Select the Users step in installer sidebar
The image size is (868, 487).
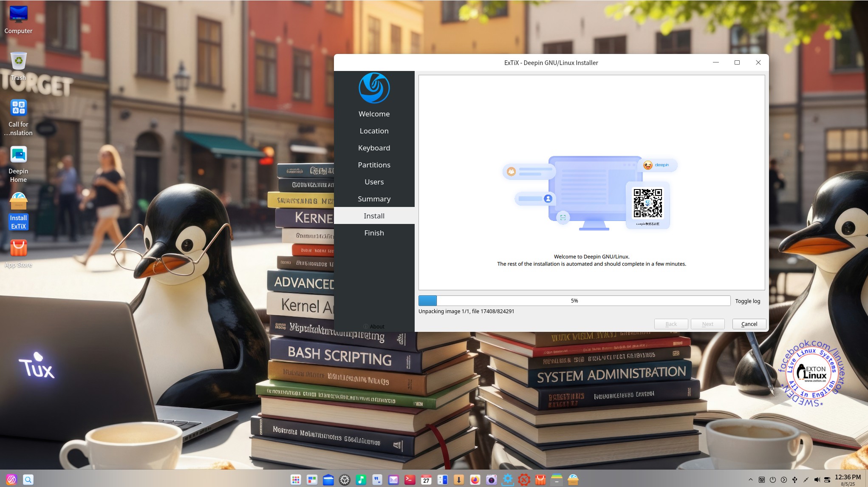pyautogui.click(x=374, y=182)
